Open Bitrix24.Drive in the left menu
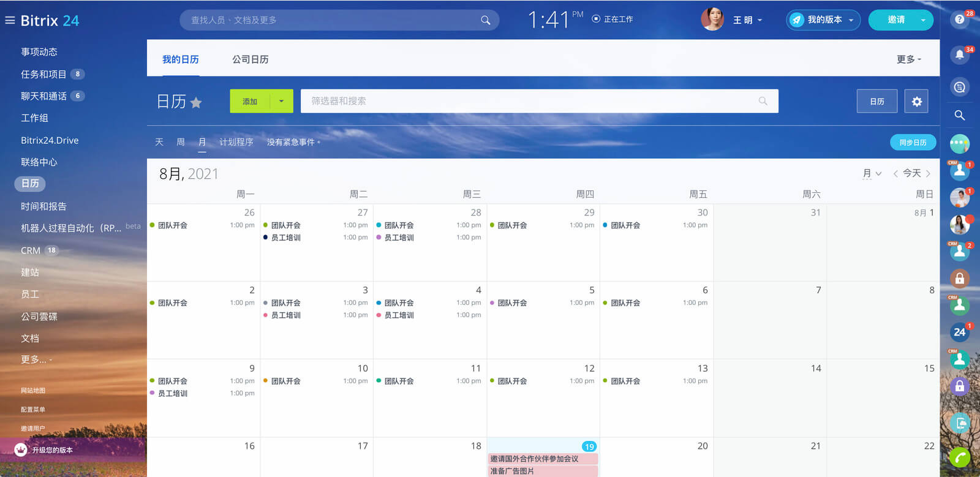Image resolution: width=980 pixels, height=477 pixels. pos(50,140)
